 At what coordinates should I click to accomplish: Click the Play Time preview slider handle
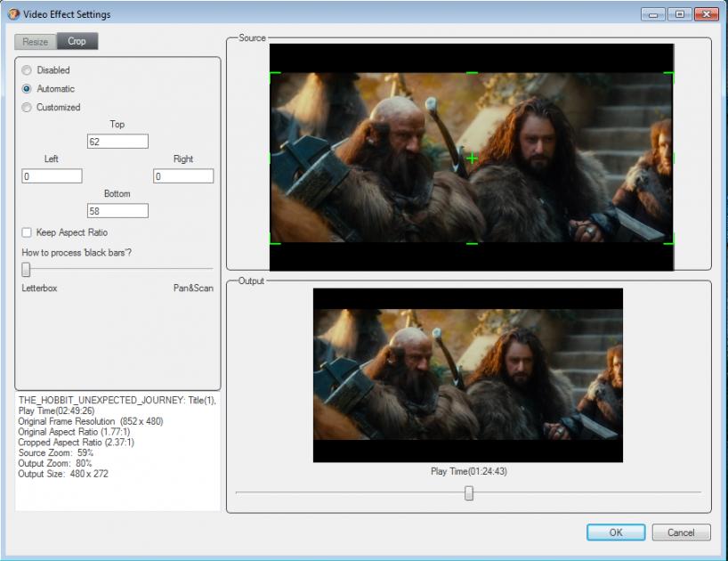coord(469,492)
